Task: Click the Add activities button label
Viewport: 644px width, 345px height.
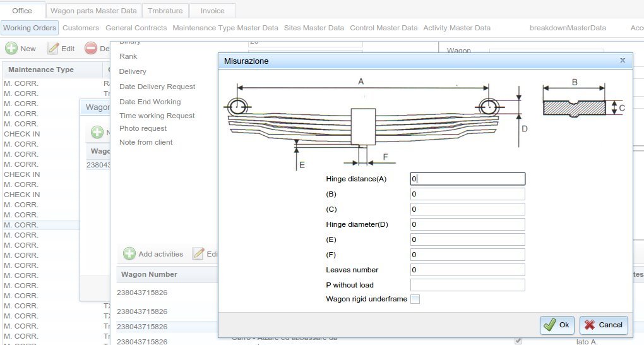Action: 160,254
